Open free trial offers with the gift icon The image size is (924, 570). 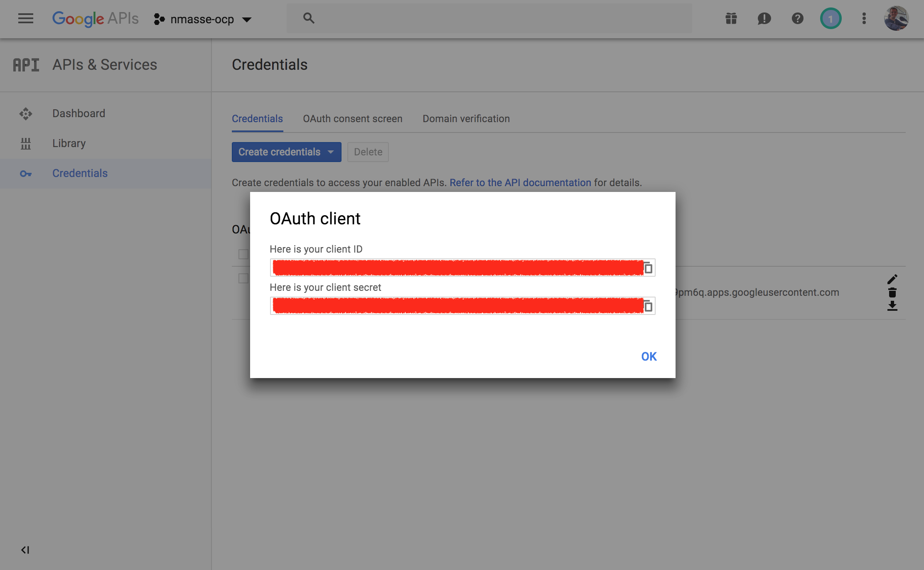(731, 18)
